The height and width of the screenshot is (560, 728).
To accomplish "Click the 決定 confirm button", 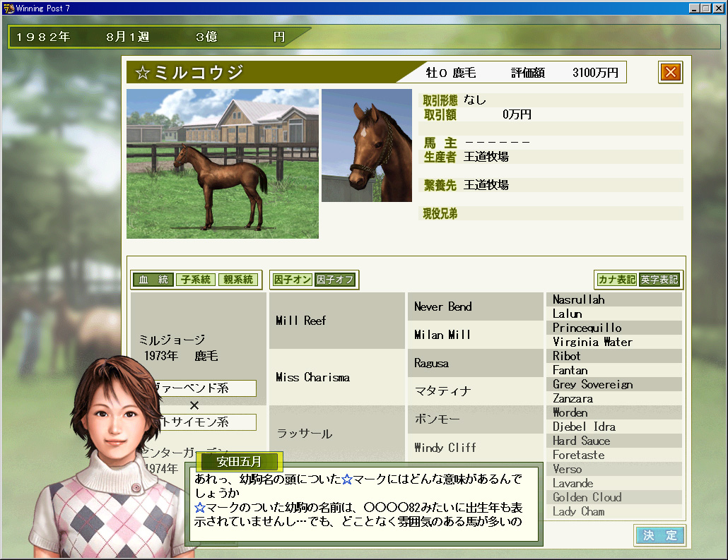I will click(659, 535).
